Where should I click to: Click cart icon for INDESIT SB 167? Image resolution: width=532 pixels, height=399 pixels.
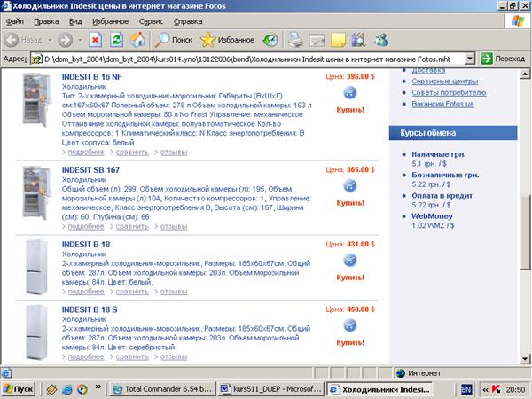tap(349, 186)
